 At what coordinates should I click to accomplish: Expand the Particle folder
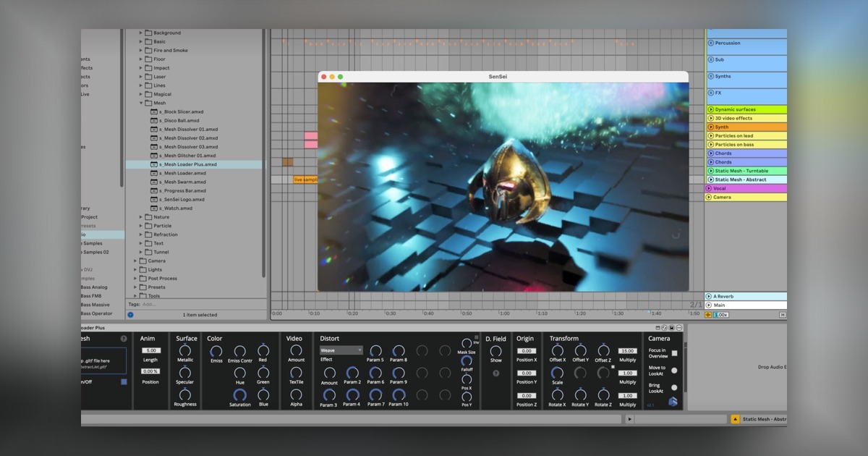pyautogui.click(x=141, y=226)
